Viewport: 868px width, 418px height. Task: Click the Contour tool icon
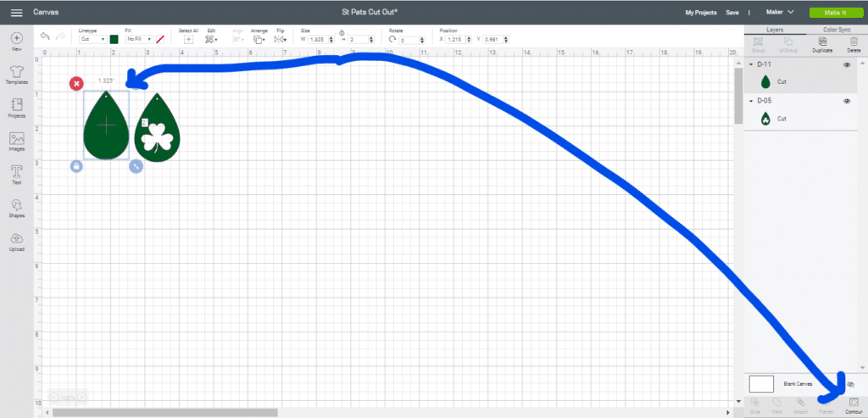coord(853,404)
